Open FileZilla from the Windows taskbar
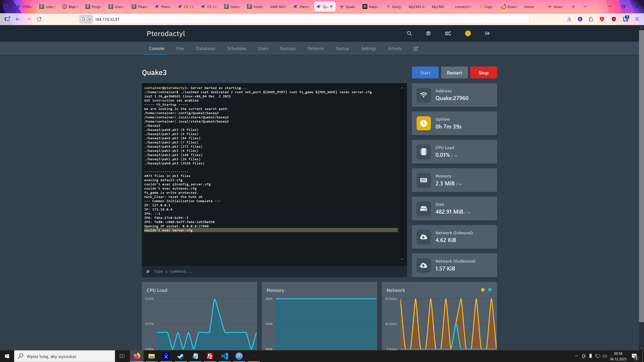 tap(210, 356)
